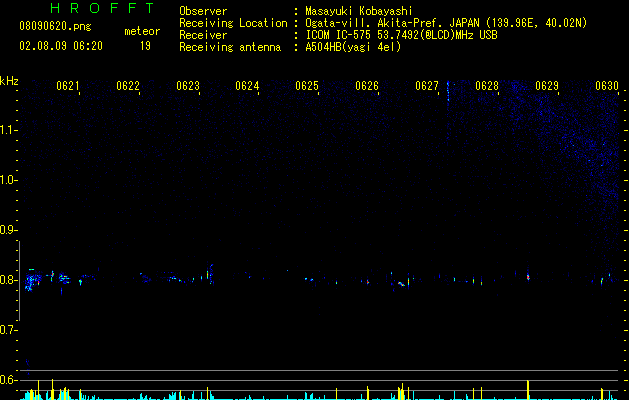This screenshot has width=629, height=400.
Task: Select the file name 08090620.png
Action: (55, 27)
